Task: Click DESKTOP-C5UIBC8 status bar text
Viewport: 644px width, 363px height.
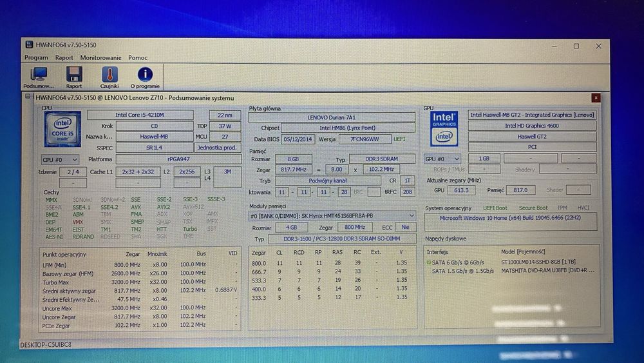Action: point(46,344)
